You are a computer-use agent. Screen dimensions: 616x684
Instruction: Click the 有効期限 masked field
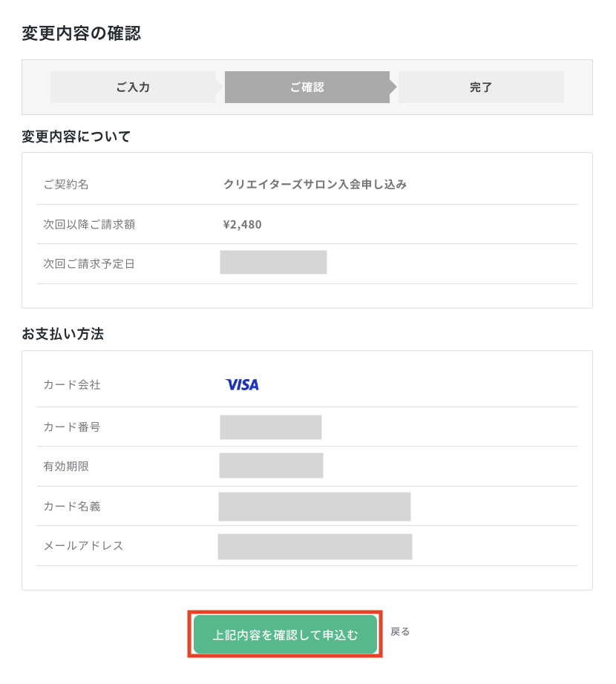pos(271,465)
